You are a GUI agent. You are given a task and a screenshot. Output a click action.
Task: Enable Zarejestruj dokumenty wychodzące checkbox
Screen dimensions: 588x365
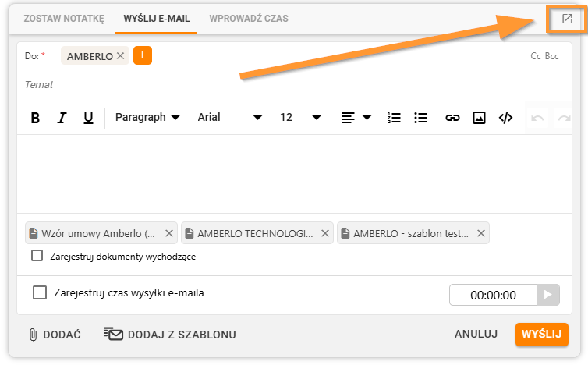(37, 256)
